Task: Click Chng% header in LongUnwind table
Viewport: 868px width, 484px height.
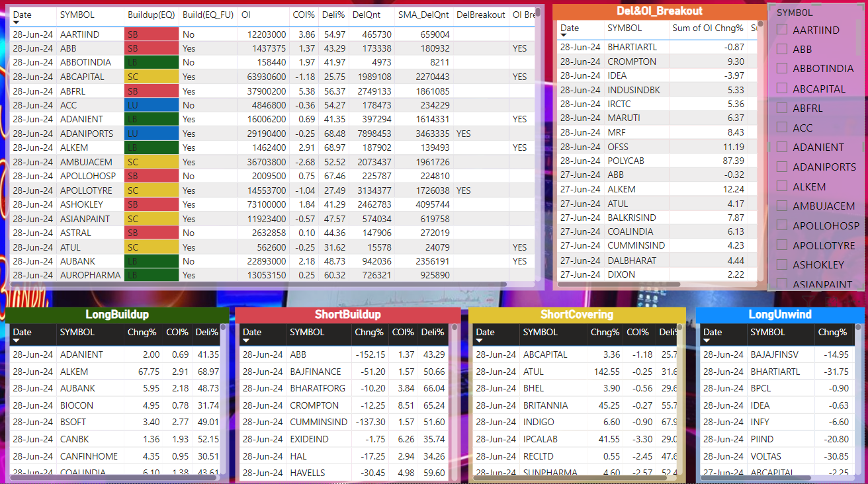Action: pos(832,332)
